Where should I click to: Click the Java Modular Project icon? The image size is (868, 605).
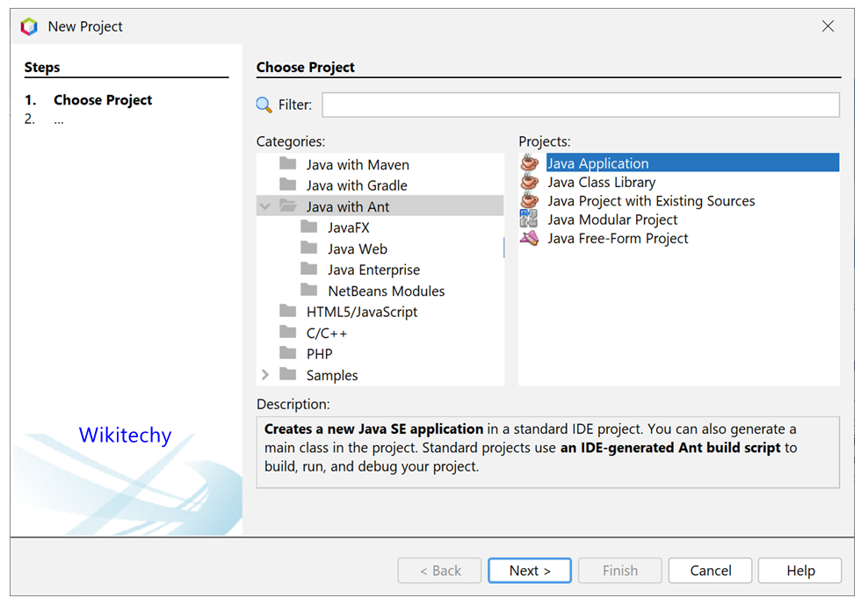530,220
